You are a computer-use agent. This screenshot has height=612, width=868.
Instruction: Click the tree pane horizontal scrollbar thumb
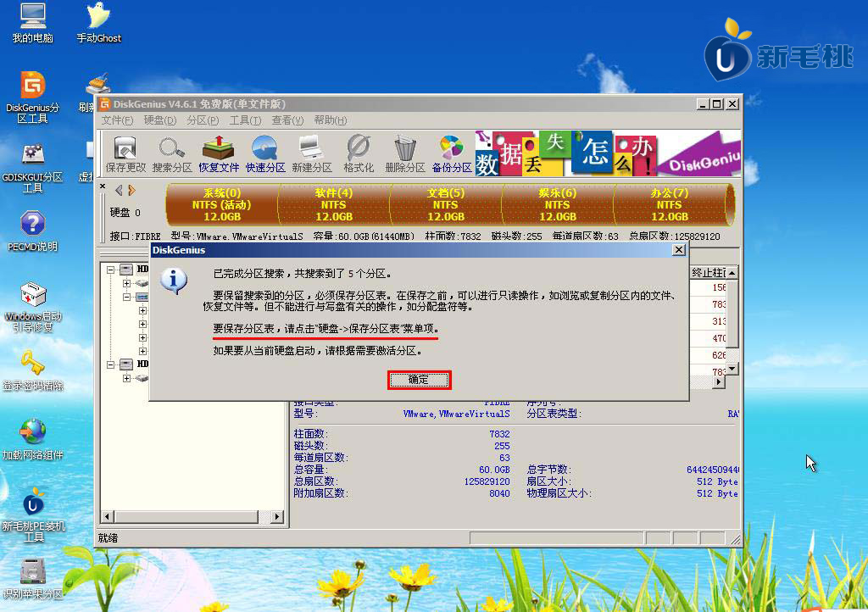pos(186,517)
